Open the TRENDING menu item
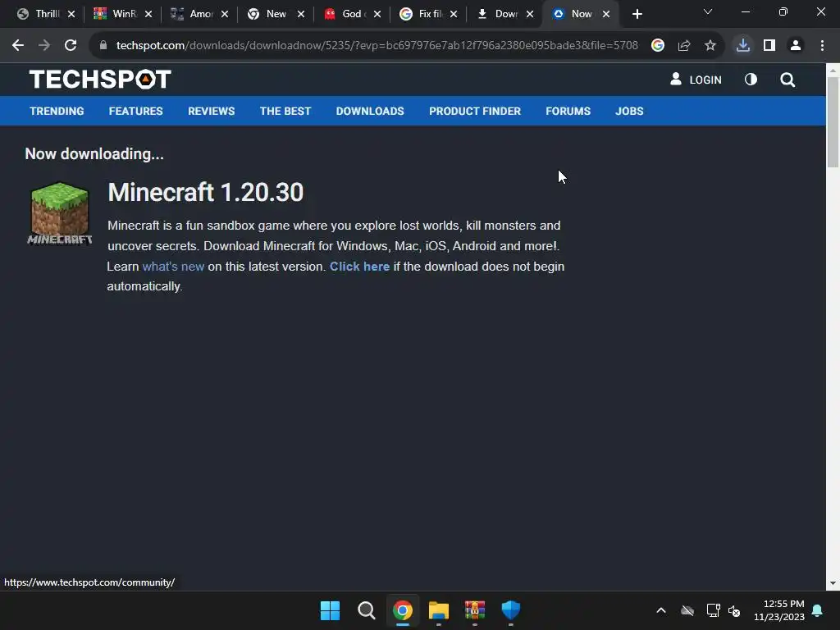840x630 pixels. point(57,112)
